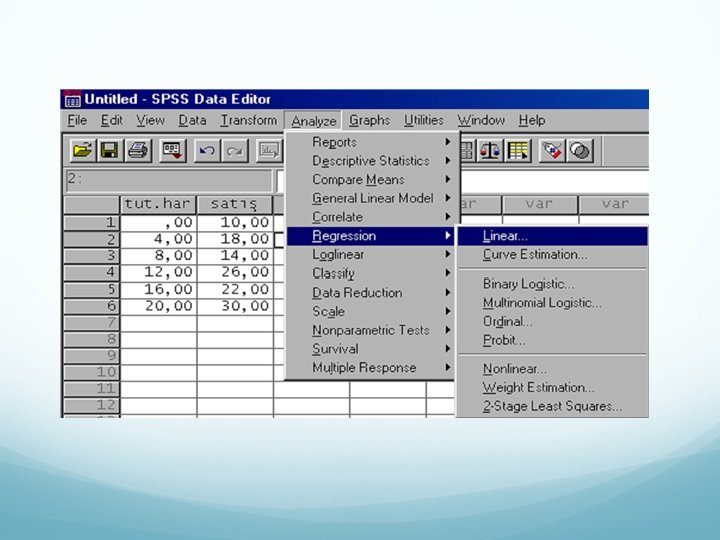Image resolution: width=720 pixels, height=540 pixels.
Task: Click the cell containing 14,00
Action: click(x=235, y=256)
